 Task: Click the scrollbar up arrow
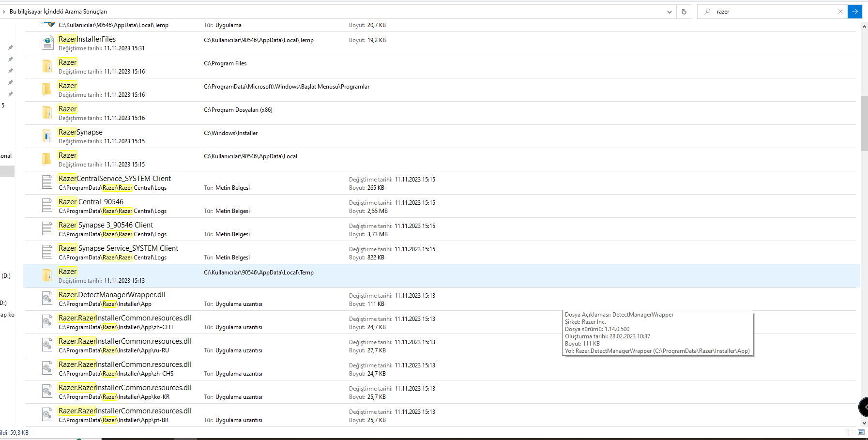pos(864,27)
